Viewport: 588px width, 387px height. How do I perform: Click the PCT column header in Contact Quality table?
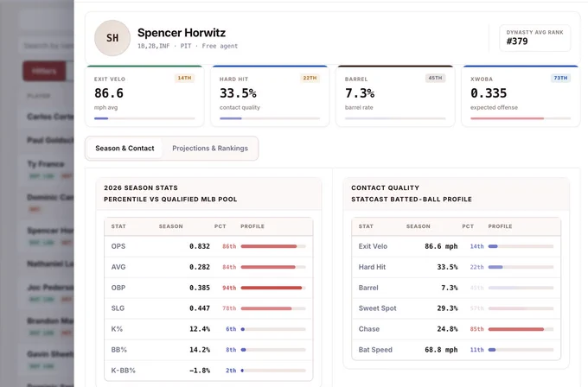[x=468, y=226]
